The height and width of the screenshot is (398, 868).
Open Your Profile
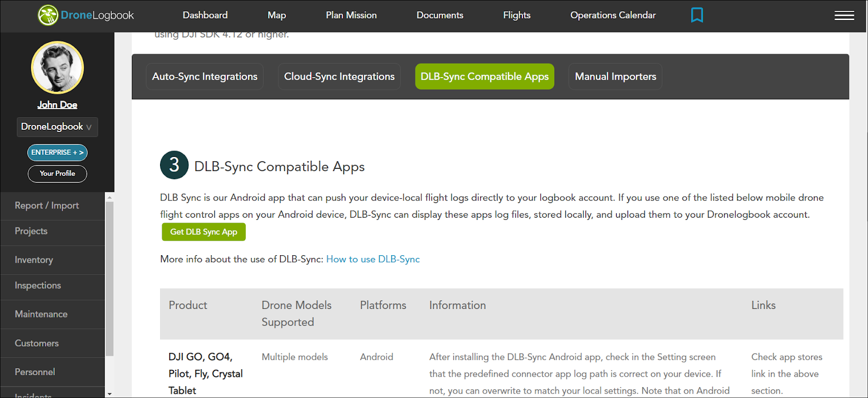(58, 174)
